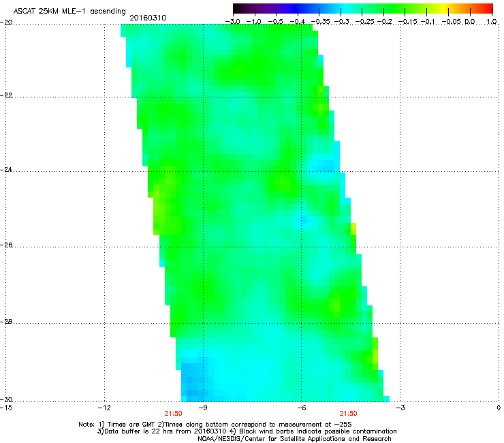The width and height of the screenshot is (504, 443).
Task: Click the -22 latitude axis label
Action: pos(6,95)
